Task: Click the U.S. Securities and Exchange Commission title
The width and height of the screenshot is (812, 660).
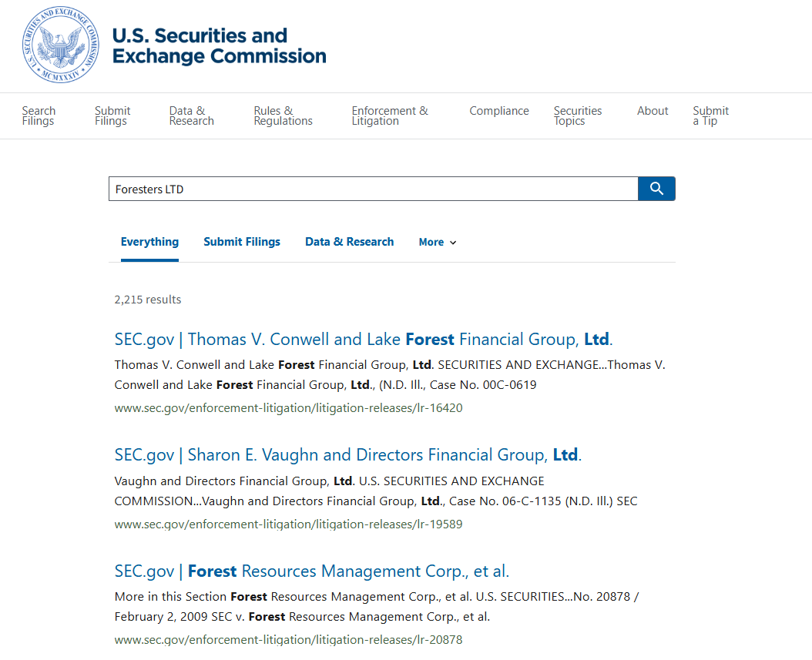Action: click(219, 46)
